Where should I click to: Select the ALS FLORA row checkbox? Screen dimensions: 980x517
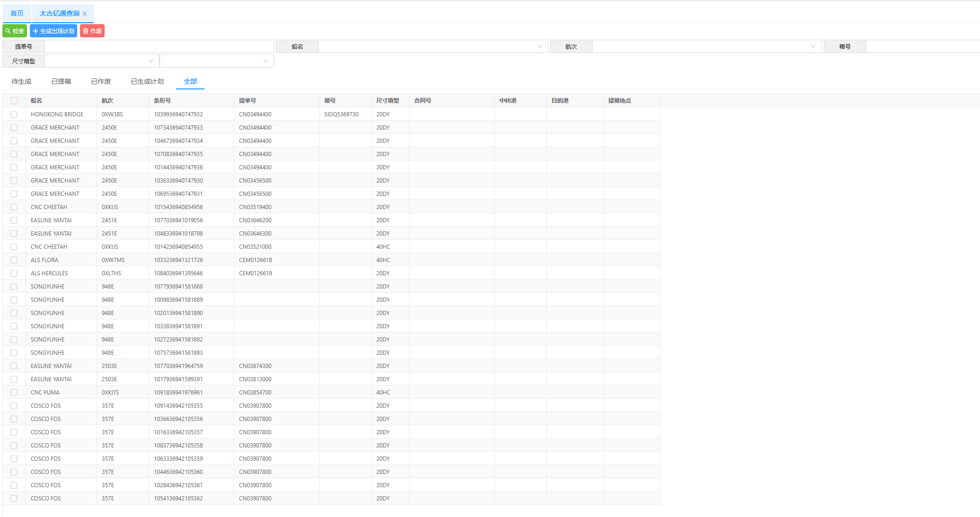tap(14, 260)
